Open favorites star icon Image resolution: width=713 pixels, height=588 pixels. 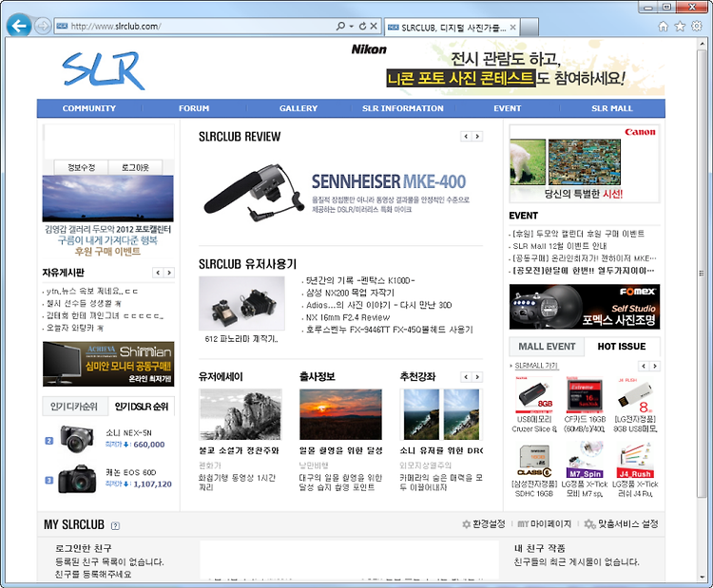click(680, 26)
